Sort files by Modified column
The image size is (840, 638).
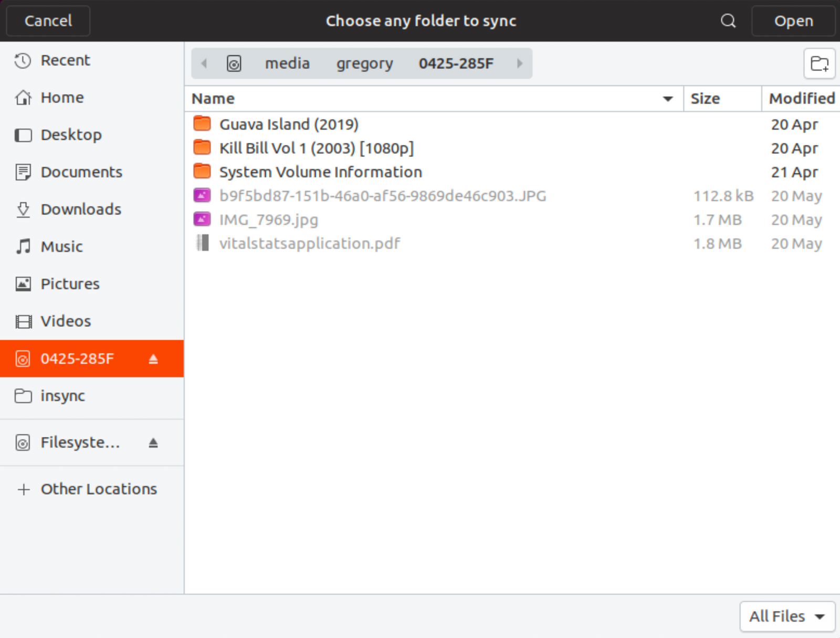[801, 99]
